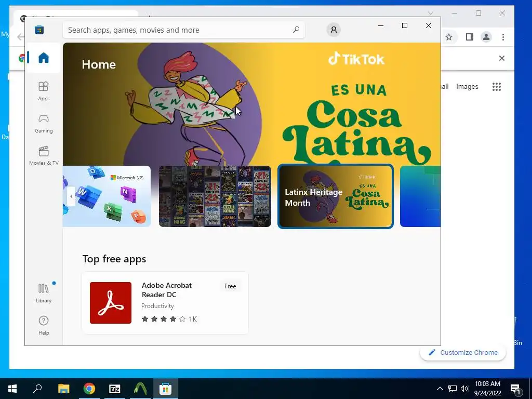
Task: Open the green arch app in taskbar
Action: point(140,389)
